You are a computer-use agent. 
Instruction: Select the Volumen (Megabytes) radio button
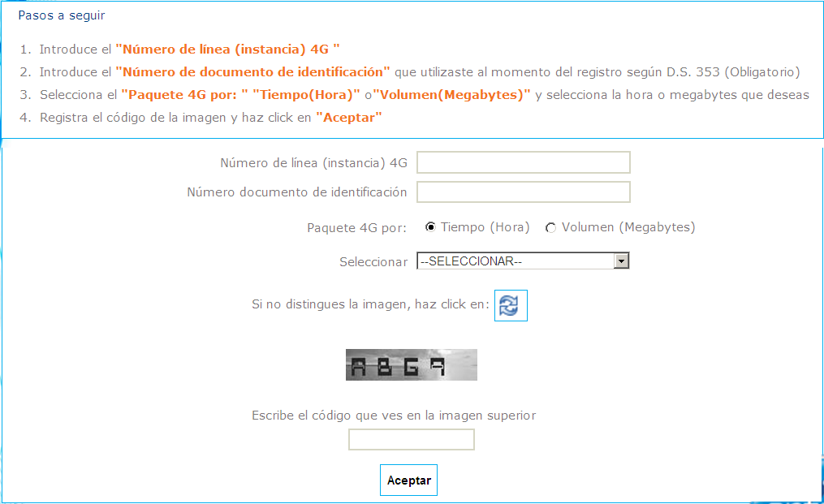click(x=550, y=227)
